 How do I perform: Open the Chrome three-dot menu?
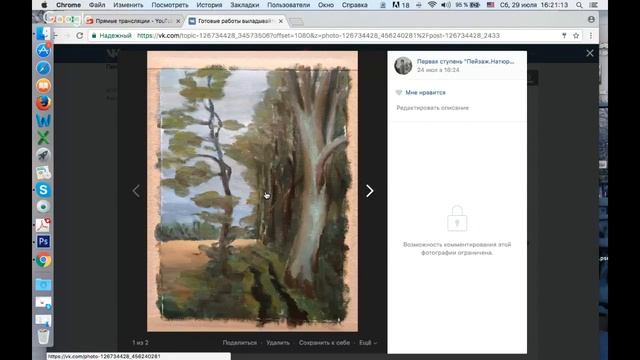(x=591, y=36)
